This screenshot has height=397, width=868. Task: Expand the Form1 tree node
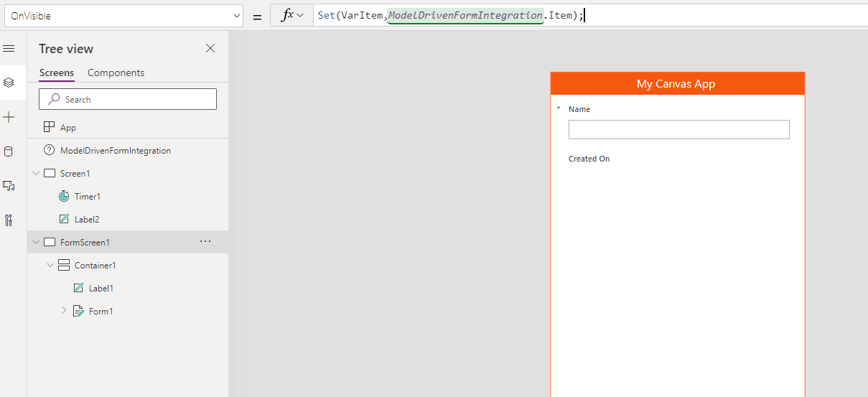pyautogui.click(x=64, y=311)
